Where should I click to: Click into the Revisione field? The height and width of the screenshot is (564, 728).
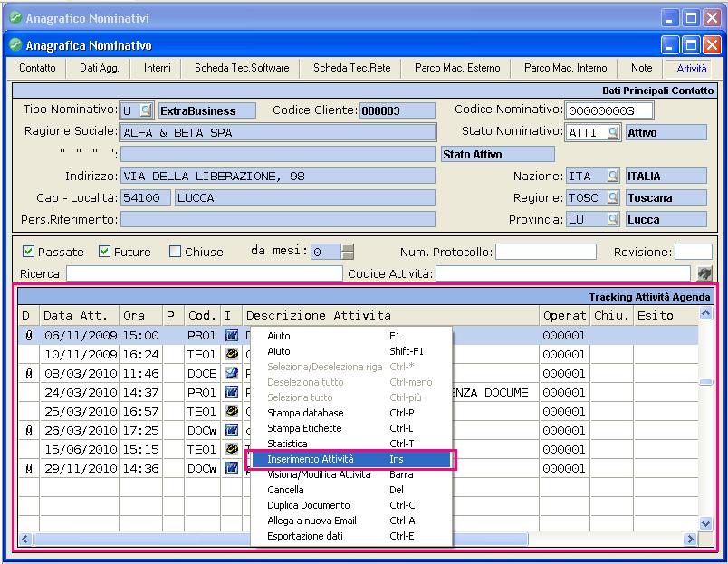coord(694,252)
